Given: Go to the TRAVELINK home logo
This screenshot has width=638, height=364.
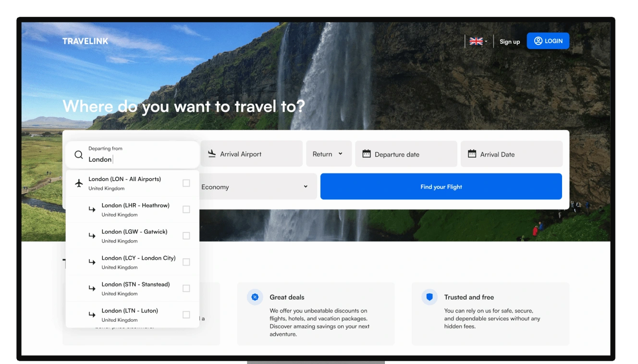Looking at the screenshot, I should [86, 41].
